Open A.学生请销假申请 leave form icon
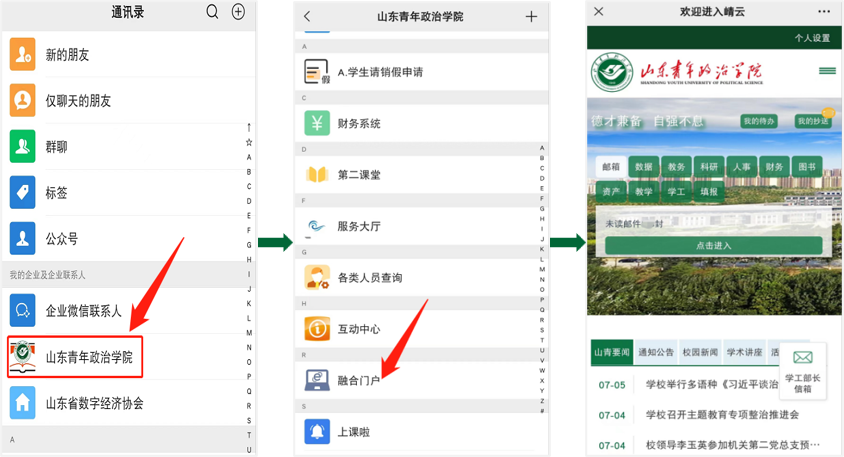The width and height of the screenshot is (844, 457). click(317, 72)
